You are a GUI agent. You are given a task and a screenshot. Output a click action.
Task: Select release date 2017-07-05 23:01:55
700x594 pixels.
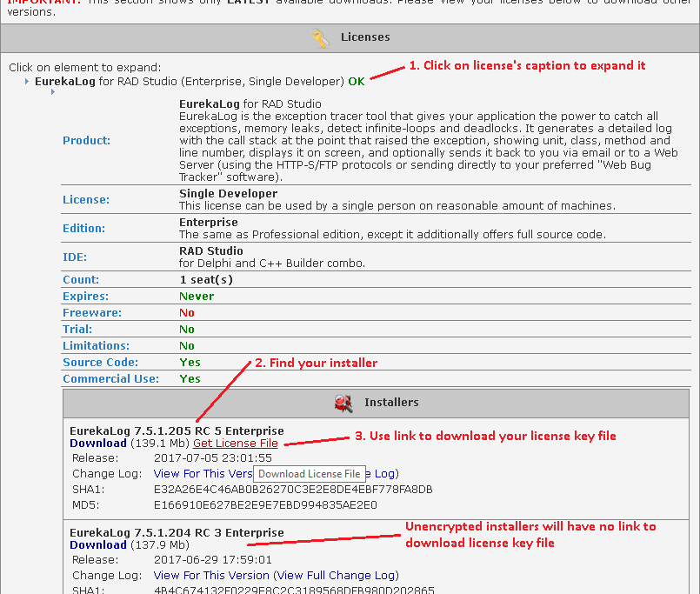click(x=212, y=458)
